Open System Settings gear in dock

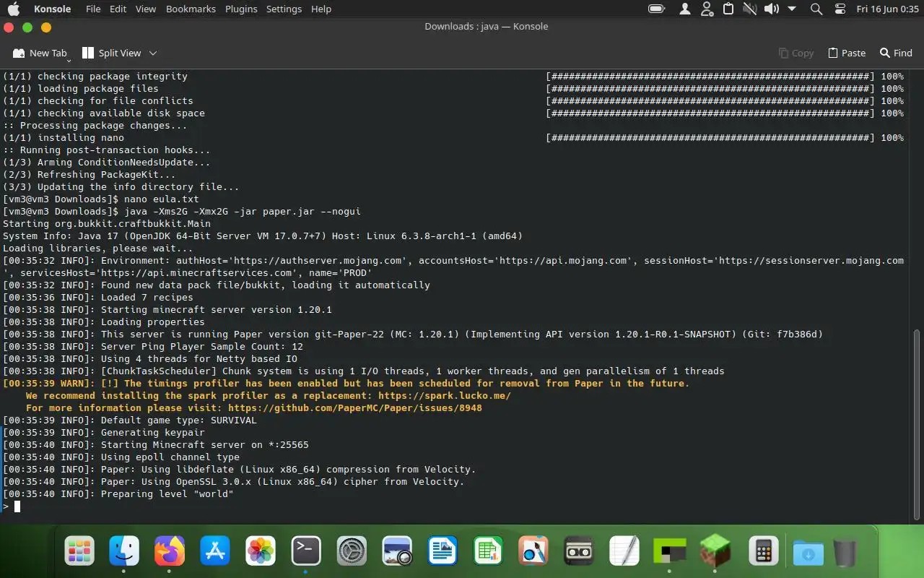coord(352,551)
